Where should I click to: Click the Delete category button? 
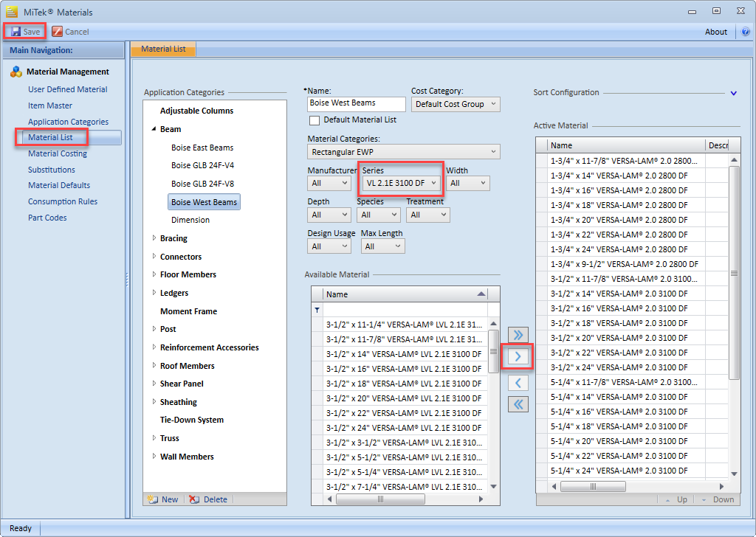208,499
